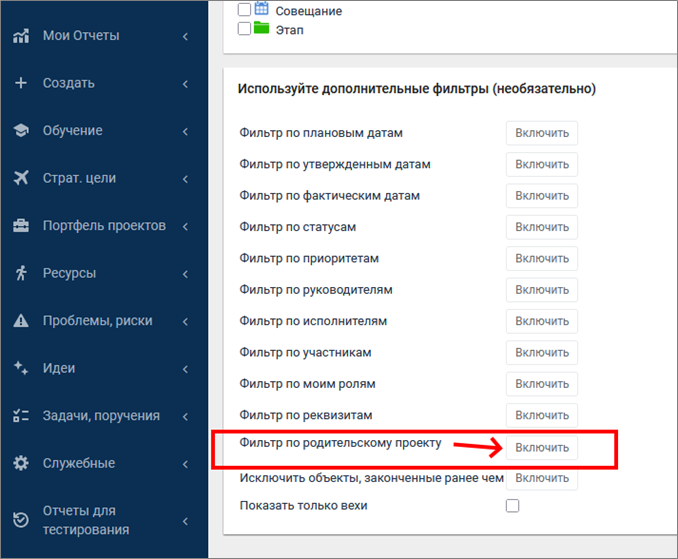Click the airplane icon beside Страт. цели

click(x=21, y=178)
